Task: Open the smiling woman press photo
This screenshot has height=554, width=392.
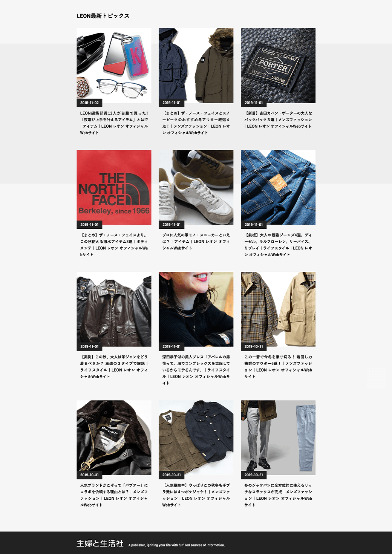Action: [196, 309]
